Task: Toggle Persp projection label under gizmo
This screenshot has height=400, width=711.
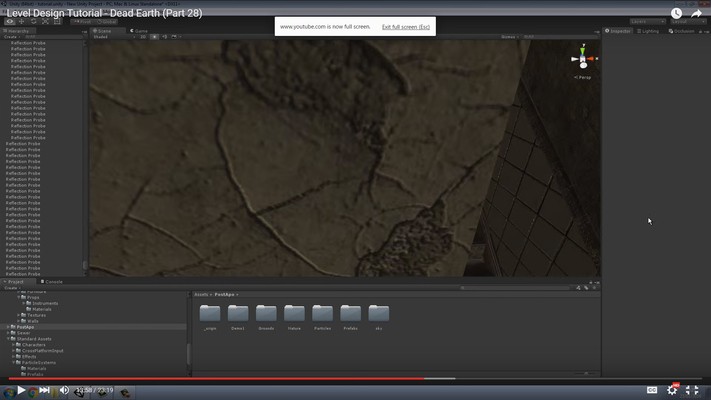Action: coord(583,77)
